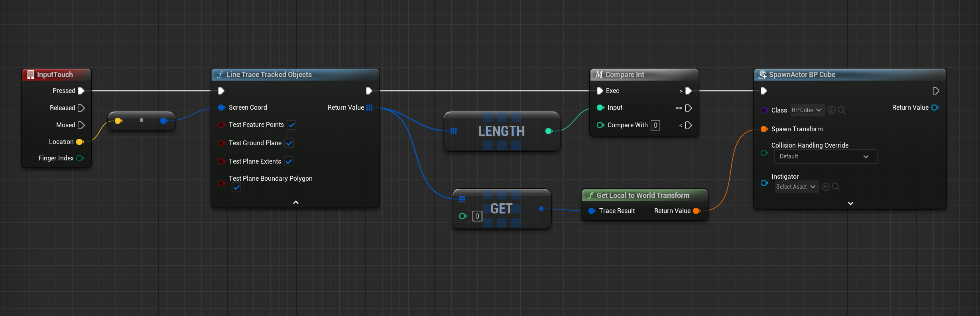
Task: Click the use-selected-asset arrow beside Class
Action: (832, 110)
